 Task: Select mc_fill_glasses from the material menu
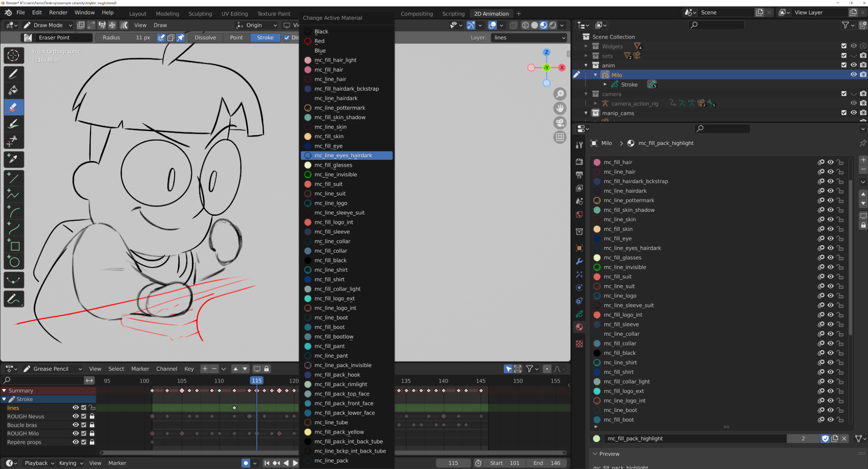tap(334, 165)
